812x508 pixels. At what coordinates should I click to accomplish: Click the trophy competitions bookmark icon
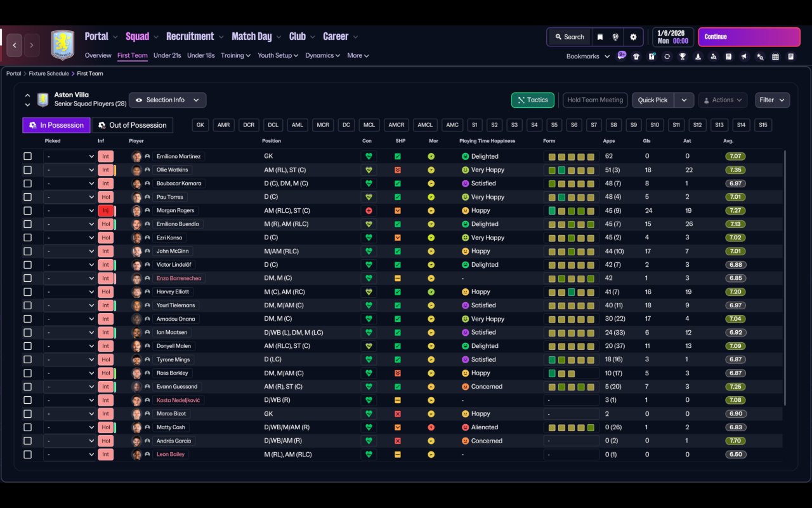coord(683,57)
